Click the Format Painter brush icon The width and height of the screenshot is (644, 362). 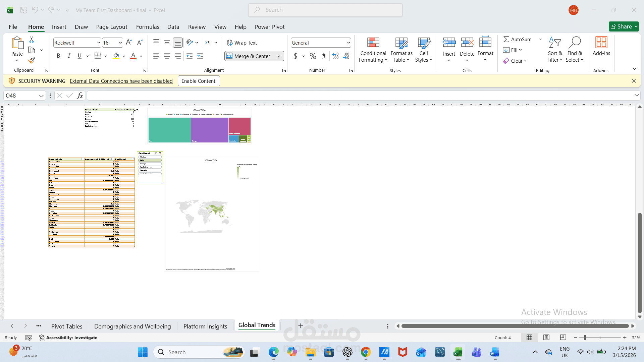(32, 61)
